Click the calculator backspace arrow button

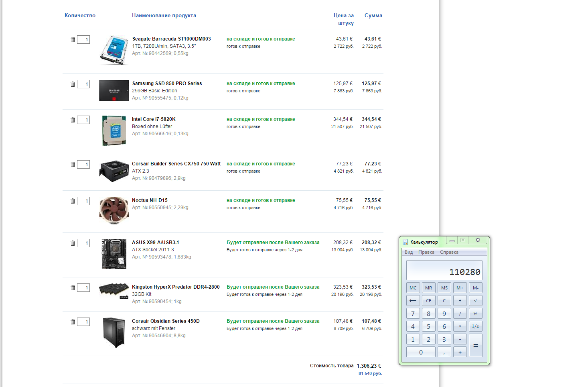pyautogui.click(x=413, y=301)
